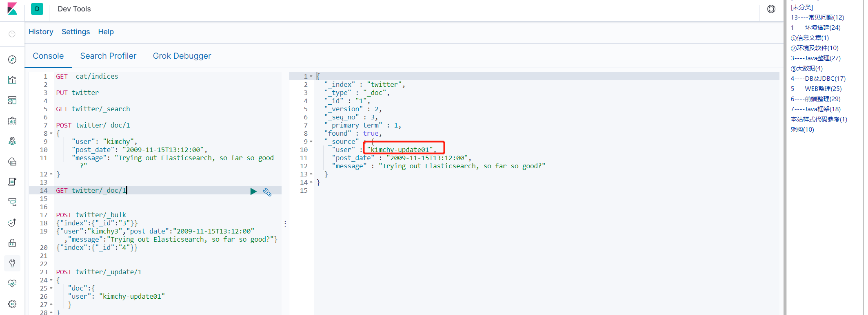Open the ①信息文章(1) category link
The width and height of the screenshot is (868, 315).
[810, 38]
